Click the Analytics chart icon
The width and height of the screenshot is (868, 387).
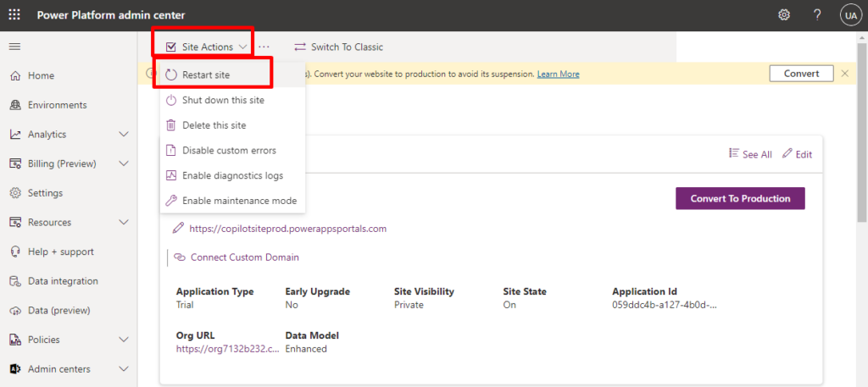(x=15, y=135)
